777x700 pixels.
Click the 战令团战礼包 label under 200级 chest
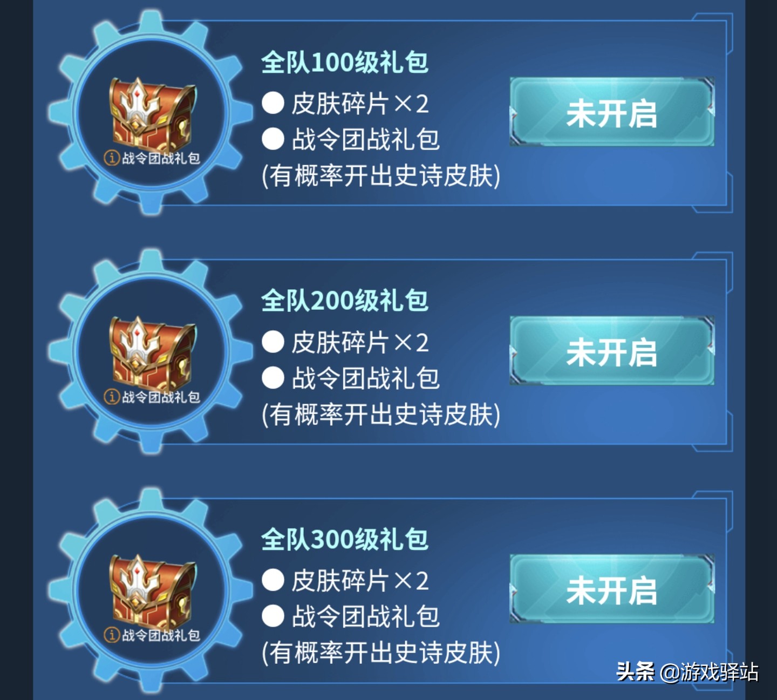point(161,397)
